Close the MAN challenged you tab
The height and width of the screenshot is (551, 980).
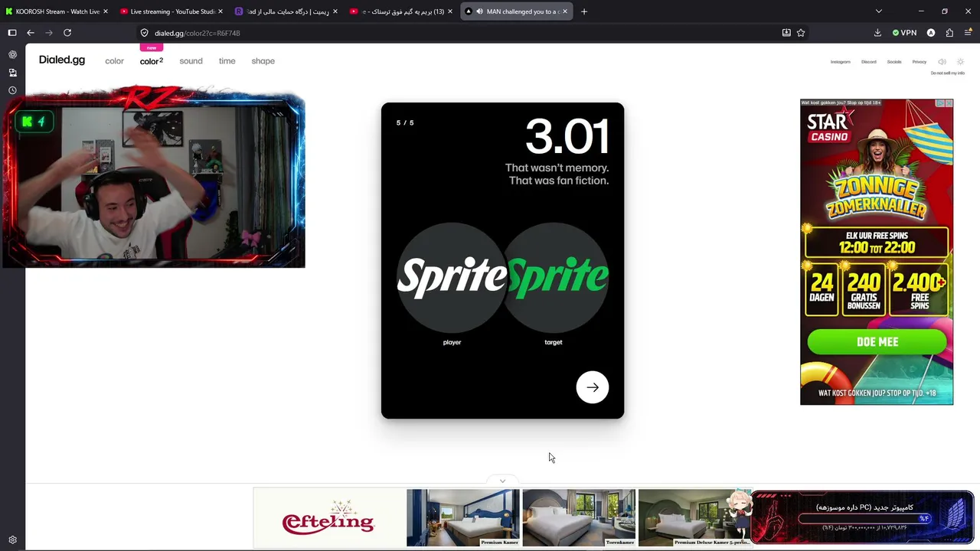tap(566, 11)
